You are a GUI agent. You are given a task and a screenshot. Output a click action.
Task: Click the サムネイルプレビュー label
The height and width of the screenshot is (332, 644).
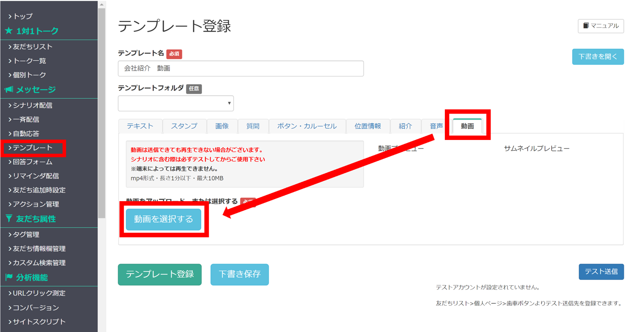(537, 148)
